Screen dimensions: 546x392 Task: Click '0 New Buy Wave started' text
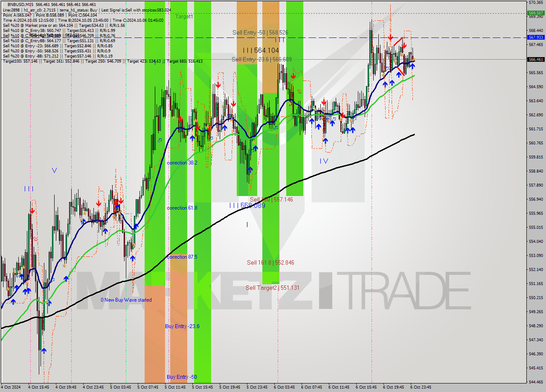(126, 300)
